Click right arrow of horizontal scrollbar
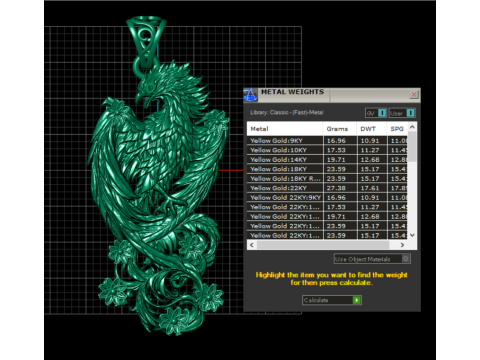The width and height of the screenshot is (480, 360). point(402,245)
